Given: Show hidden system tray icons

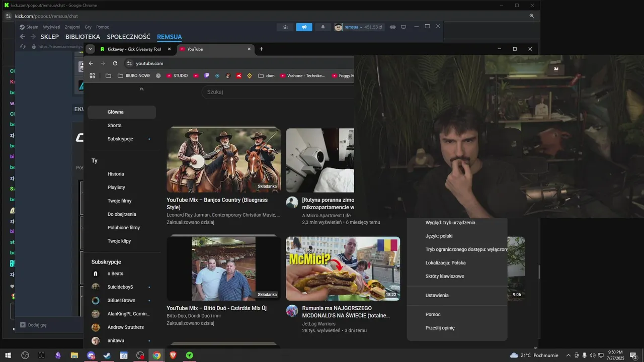Looking at the screenshot, I should click(x=569, y=355).
